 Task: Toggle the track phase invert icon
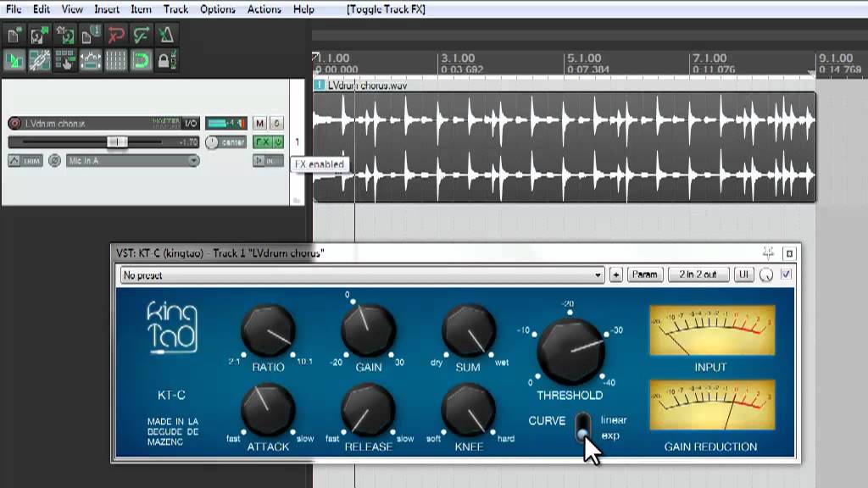(54, 161)
